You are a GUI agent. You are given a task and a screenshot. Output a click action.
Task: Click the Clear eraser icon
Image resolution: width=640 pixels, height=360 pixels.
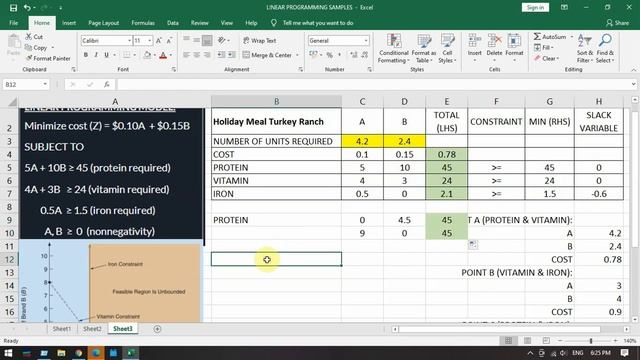537,58
